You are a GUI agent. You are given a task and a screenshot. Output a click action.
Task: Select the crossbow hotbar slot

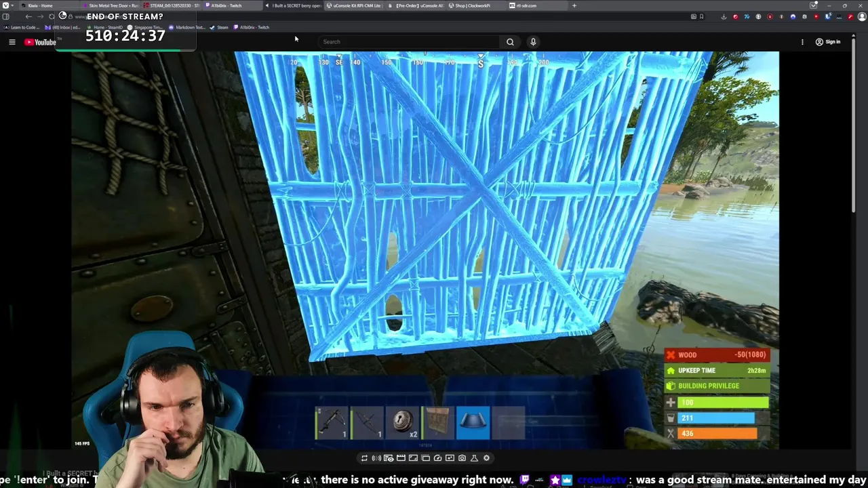click(332, 422)
